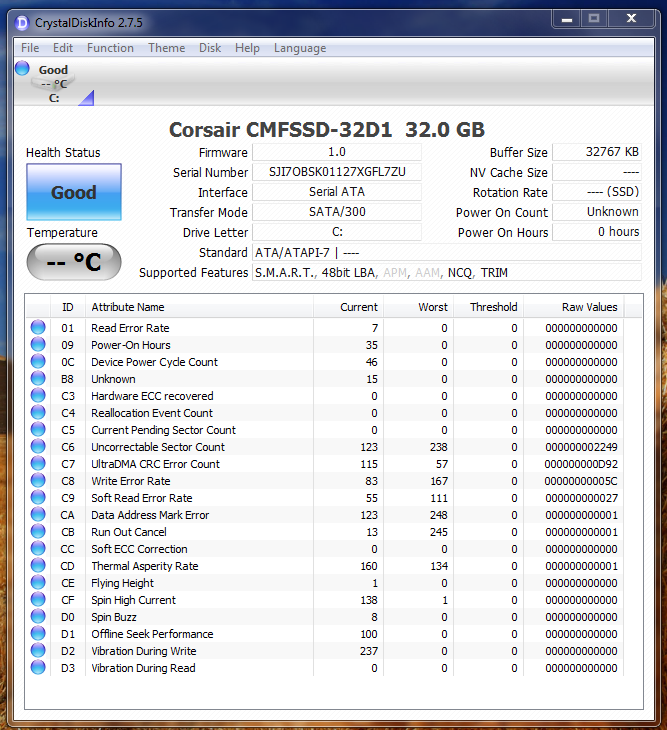Open the Disk menu
The width and height of the screenshot is (667, 730).
(210, 48)
